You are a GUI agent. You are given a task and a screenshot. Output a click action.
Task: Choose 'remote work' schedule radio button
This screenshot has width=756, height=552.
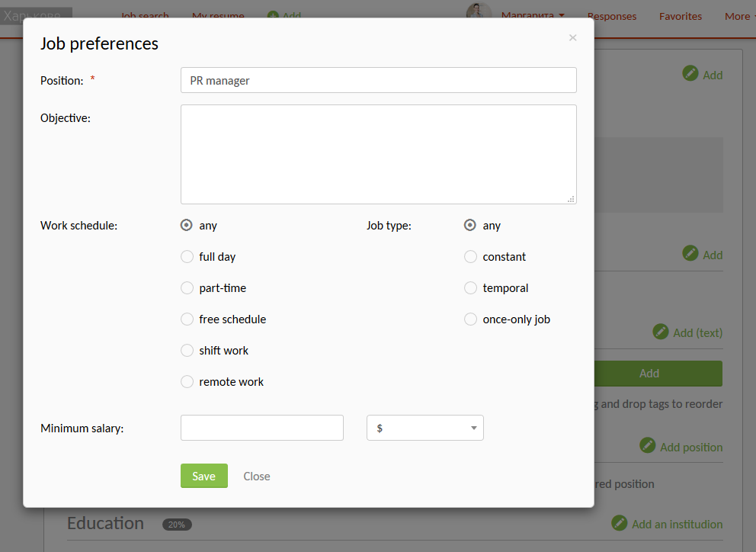pos(187,382)
